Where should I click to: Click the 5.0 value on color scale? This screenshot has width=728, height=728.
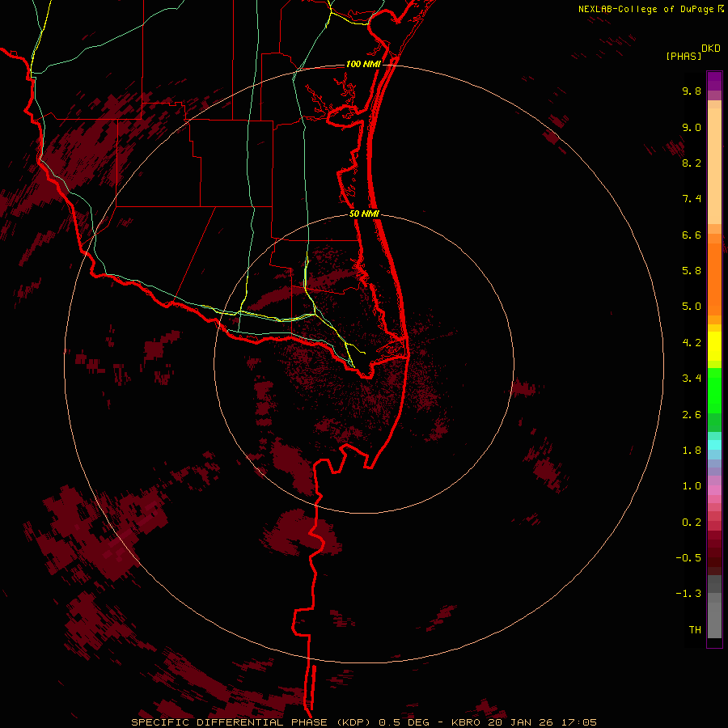[x=692, y=307]
